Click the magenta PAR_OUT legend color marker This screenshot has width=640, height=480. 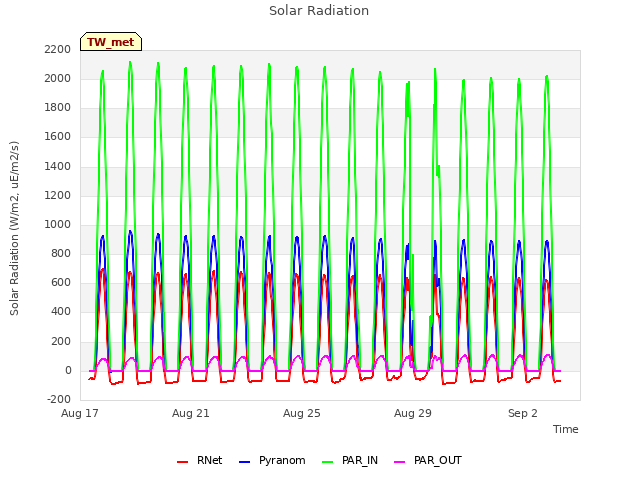pos(400,462)
